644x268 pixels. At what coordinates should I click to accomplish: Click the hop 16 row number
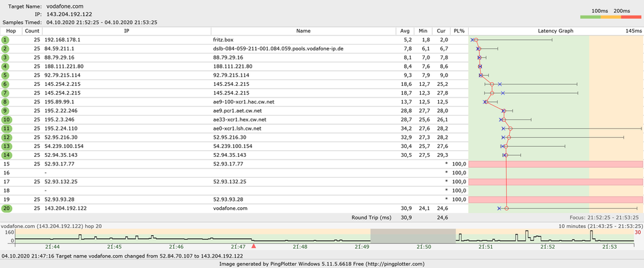tap(5, 173)
